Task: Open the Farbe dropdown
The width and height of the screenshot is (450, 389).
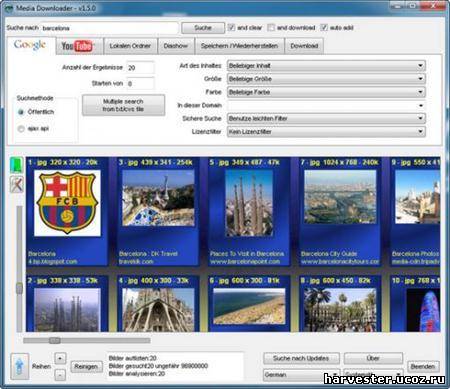Action: tap(326, 92)
